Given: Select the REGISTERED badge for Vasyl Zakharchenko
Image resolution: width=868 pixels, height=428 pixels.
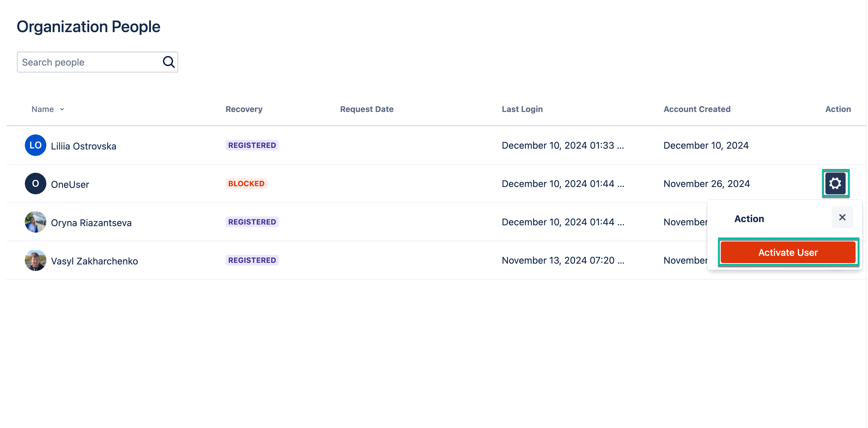Looking at the screenshot, I should pos(252,260).
